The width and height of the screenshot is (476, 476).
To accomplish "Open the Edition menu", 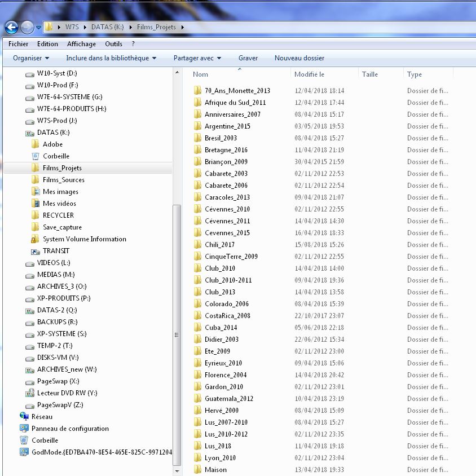I will click(47, 44).
